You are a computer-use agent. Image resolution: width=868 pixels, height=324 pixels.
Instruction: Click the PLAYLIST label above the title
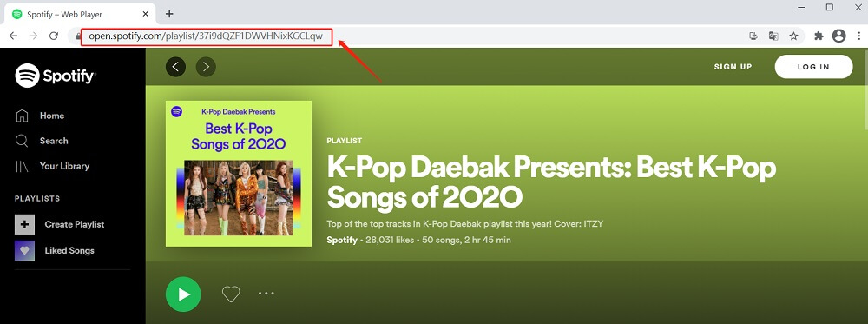(x=345, y=141)
